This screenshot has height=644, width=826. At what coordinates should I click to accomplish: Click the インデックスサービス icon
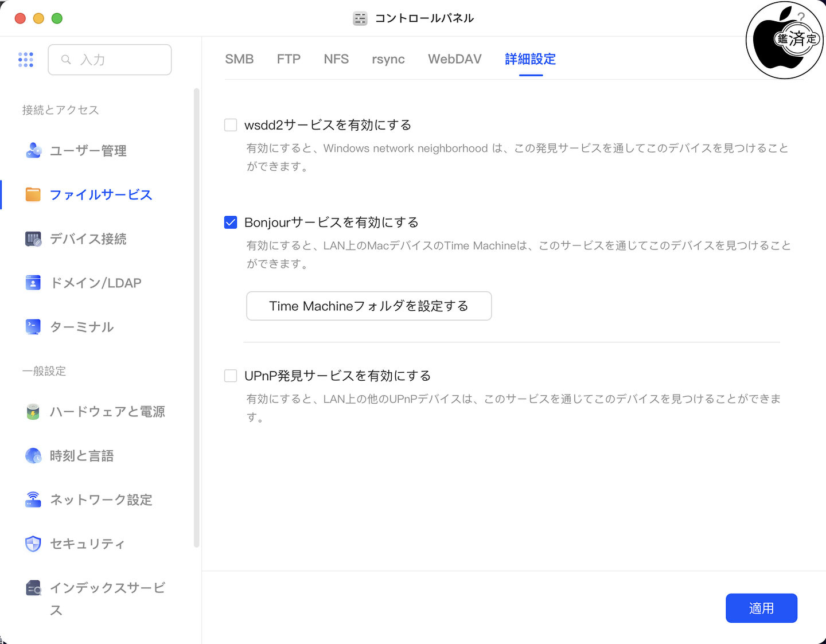(33, 588)
